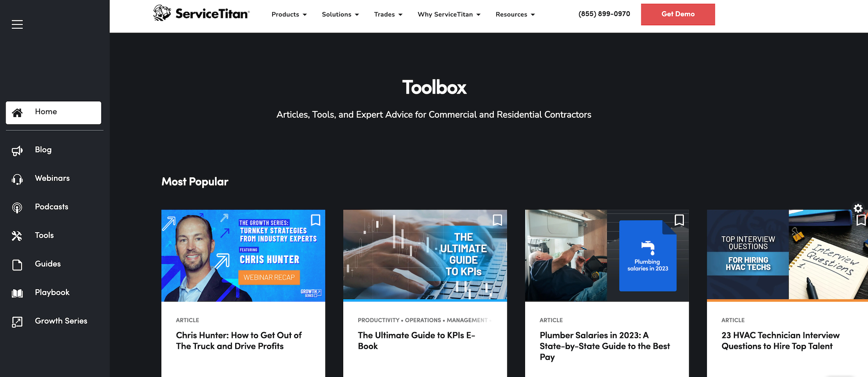868x377 pixels.
Task: Click the Guides document icon
Action: (17, 265)
